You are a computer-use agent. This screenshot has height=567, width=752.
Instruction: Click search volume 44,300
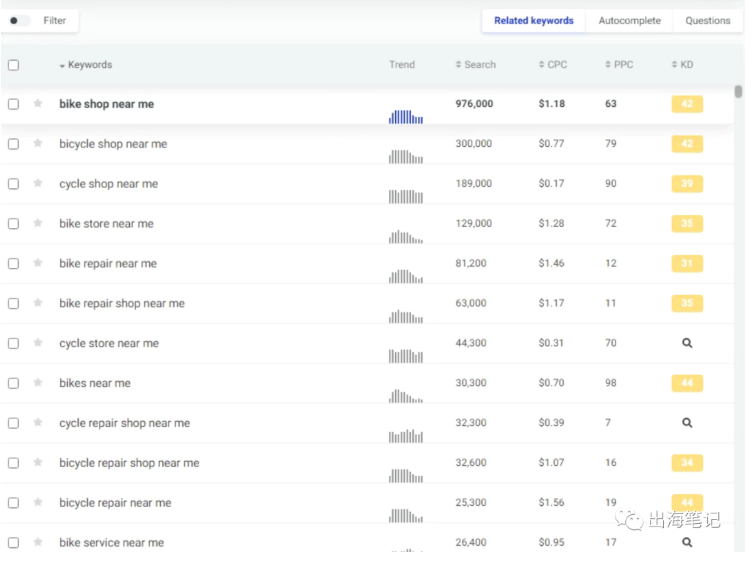(471, 343)
